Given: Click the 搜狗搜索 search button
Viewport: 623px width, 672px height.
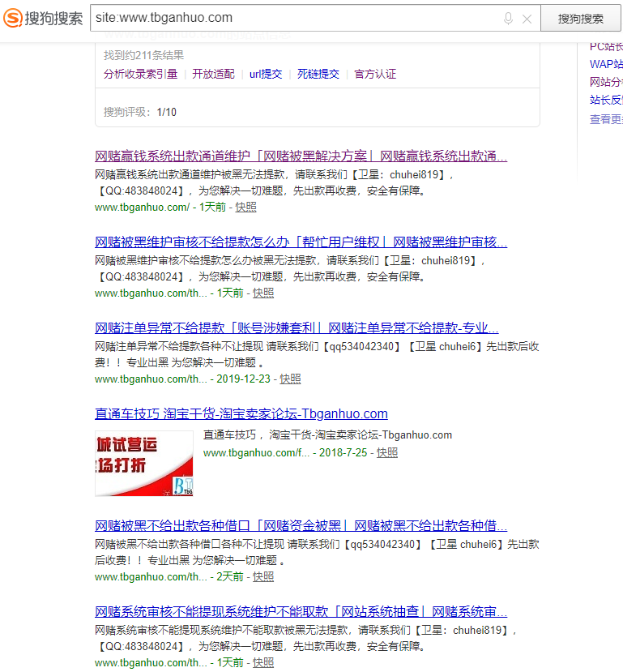Looking at the screenshot, I should point(581,19).
